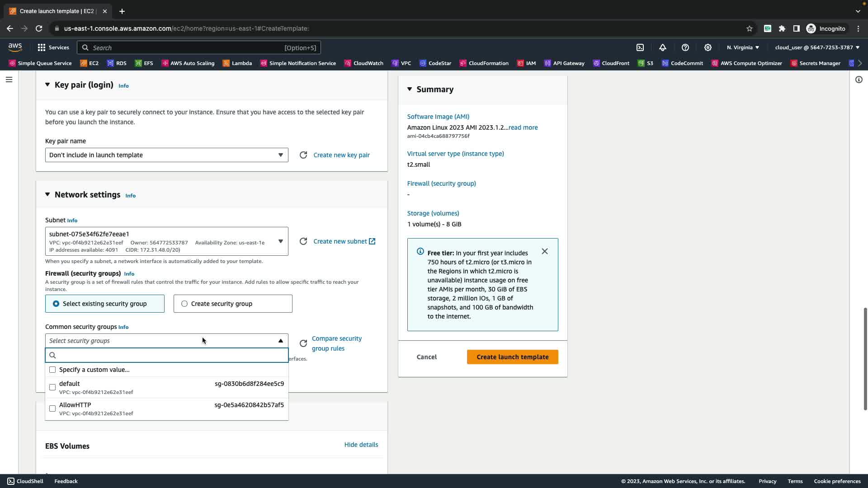This screenshot has width=868, height=488.
Task: Refresh the subnet list
Action: [x=303, y=241]
